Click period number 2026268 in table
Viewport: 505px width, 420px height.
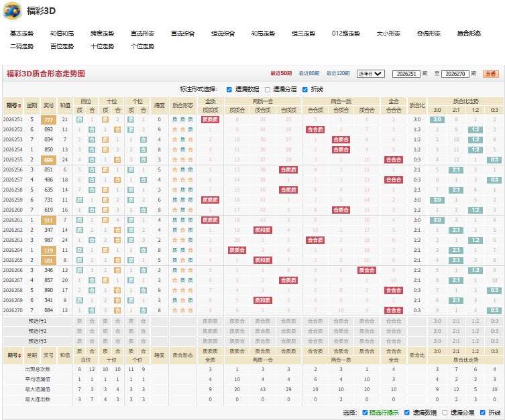click(13, 291)
